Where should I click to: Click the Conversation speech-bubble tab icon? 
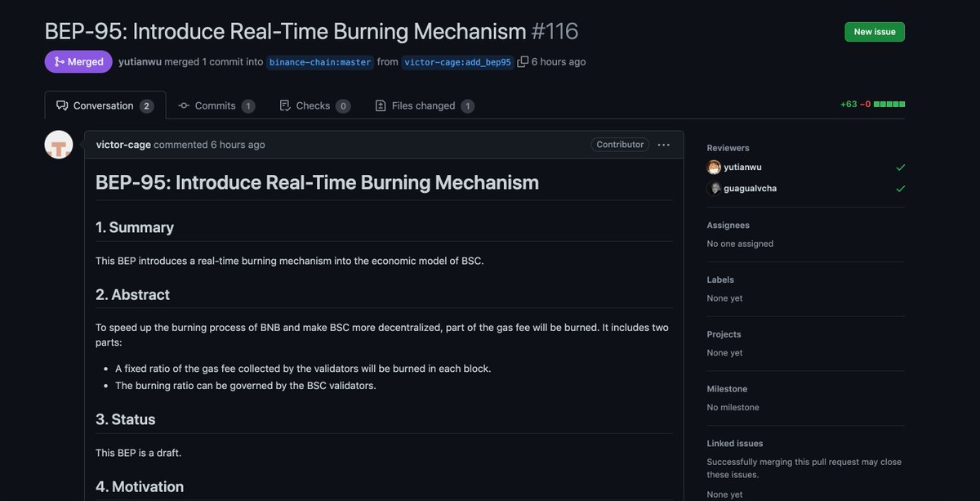(61, 105)
